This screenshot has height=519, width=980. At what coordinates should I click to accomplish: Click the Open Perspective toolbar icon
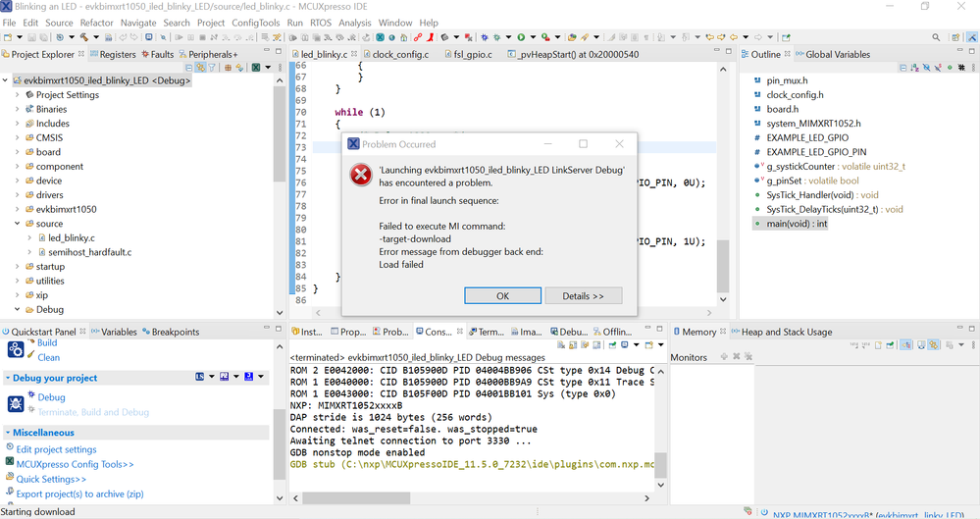[x=955, y=37]
